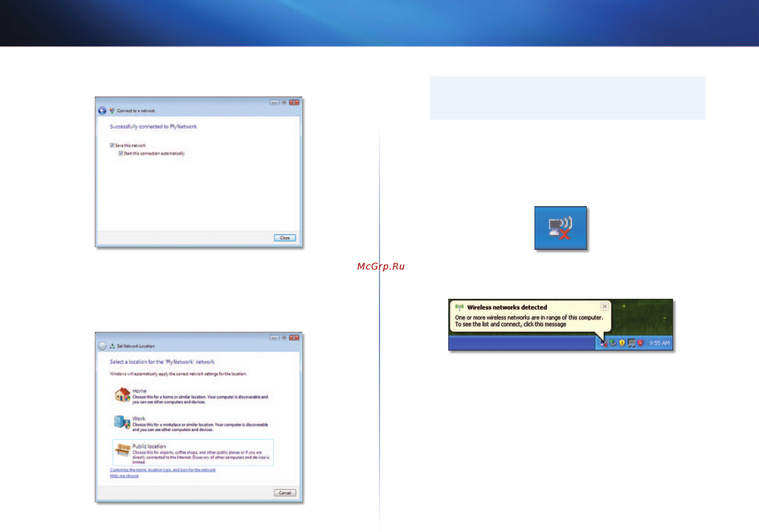Toggle Start this connection automatically checkbox
The image size is (759, 532).
[121, 153]
